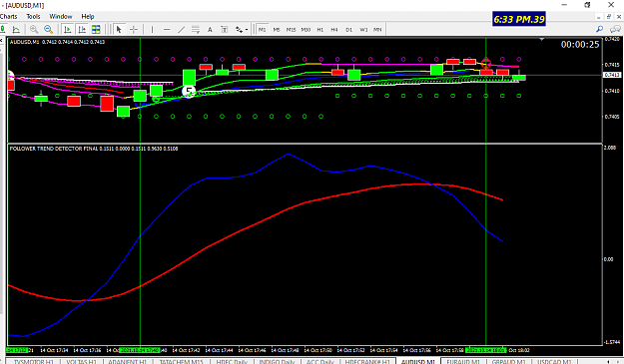Screen dimensions: 624x364
Task: Open the Charts menu
Action: [x=8, y=16]
